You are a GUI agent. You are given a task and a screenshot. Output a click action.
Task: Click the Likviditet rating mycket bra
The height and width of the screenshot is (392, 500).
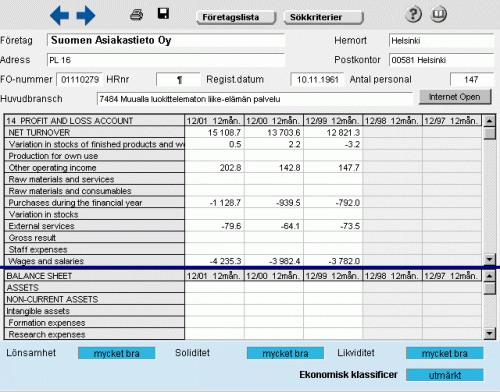445,353
